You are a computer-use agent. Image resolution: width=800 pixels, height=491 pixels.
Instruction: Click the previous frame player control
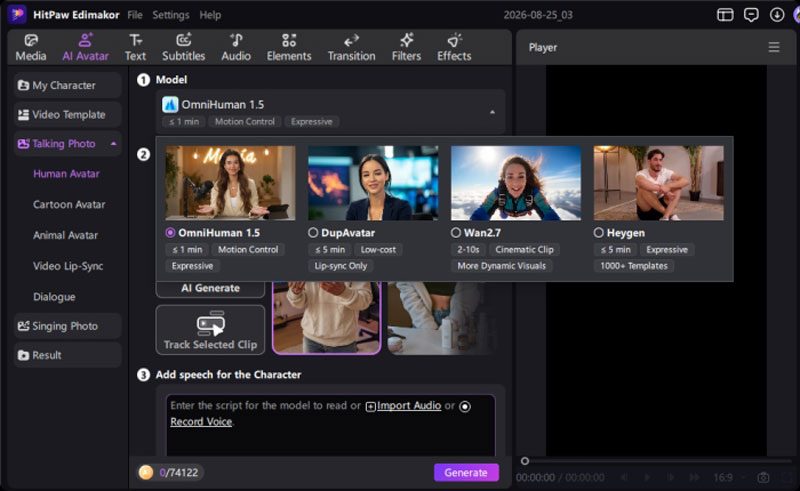(x=624, y=477)
